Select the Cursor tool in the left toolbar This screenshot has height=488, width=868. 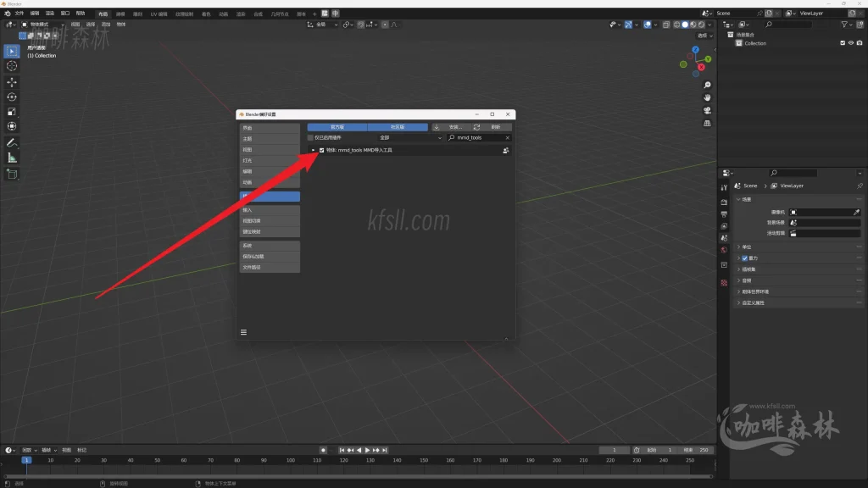[12, 66]
